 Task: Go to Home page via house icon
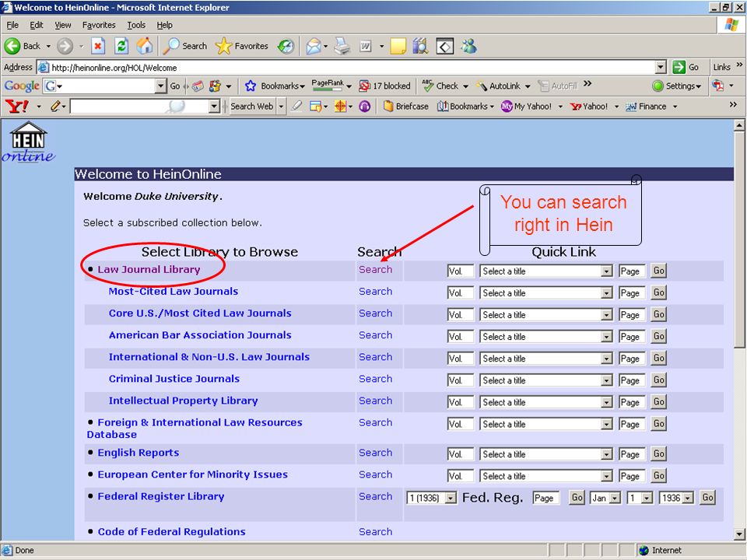point(145,46)
